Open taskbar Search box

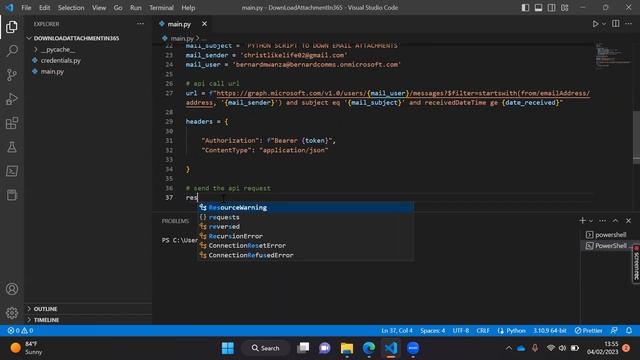tap(266, 348)
